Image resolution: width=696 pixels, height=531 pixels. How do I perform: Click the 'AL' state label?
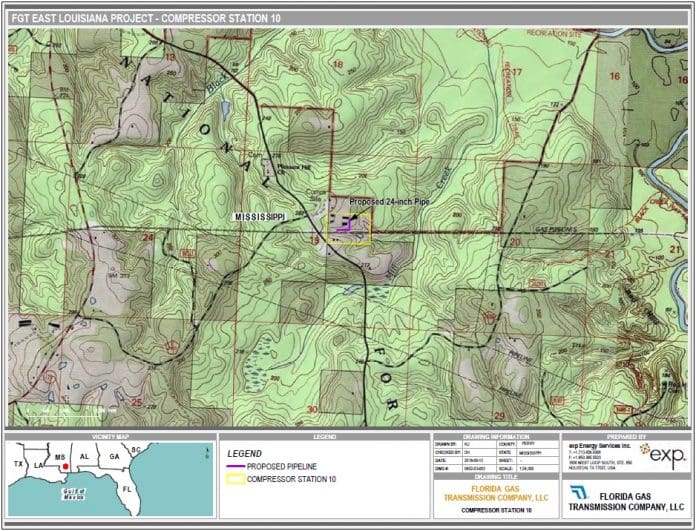pos(83,457)
